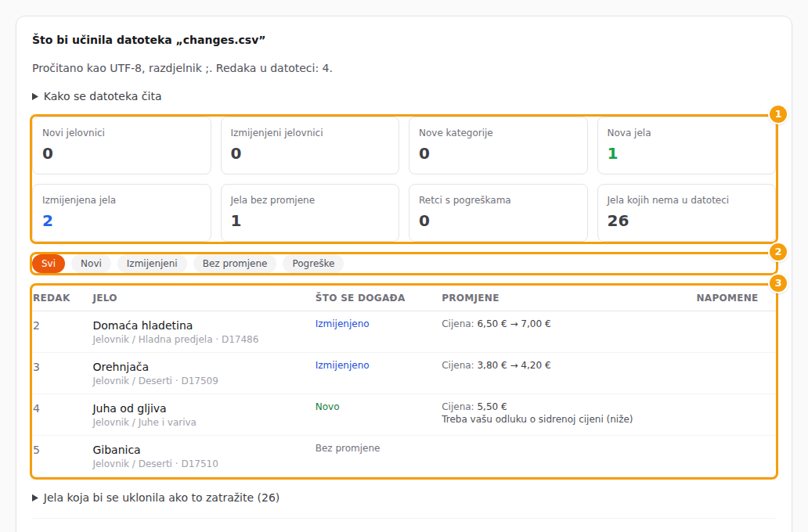Click 'Jelovnik / Juhe i variva' subtitle
Screen dimensions: 808x532
point(144,422)
